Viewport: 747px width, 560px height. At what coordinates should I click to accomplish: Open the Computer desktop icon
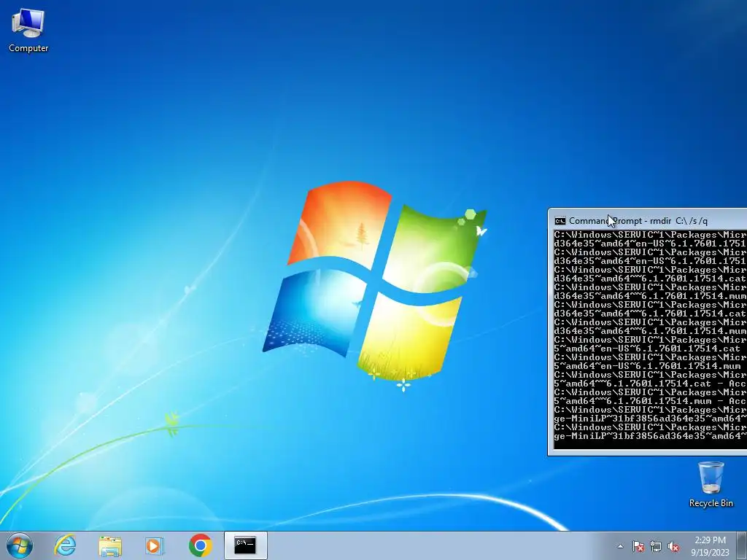point(28,31)
